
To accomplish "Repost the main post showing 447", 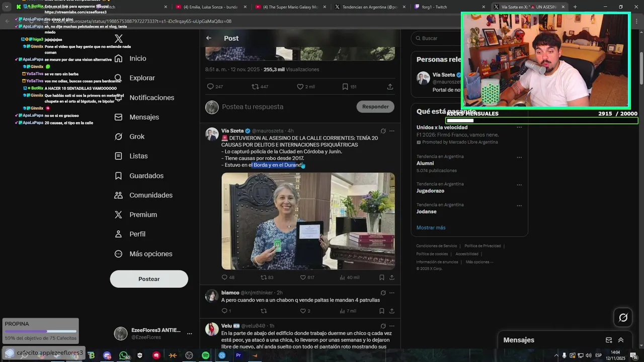I will [255, 86].
